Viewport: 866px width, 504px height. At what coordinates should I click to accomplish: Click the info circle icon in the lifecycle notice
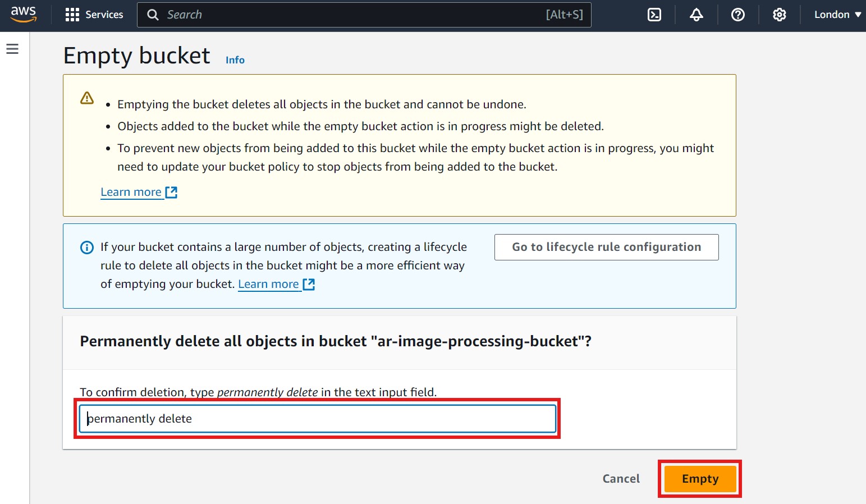coord(87,248)
